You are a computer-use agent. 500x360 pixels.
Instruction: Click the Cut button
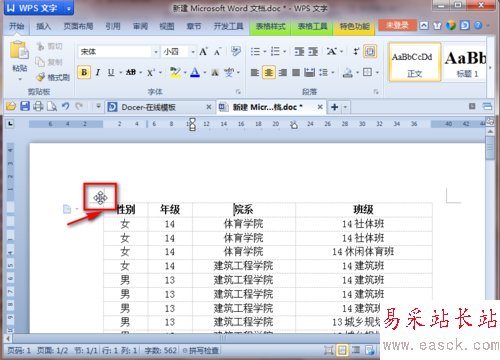click(49, 46)
